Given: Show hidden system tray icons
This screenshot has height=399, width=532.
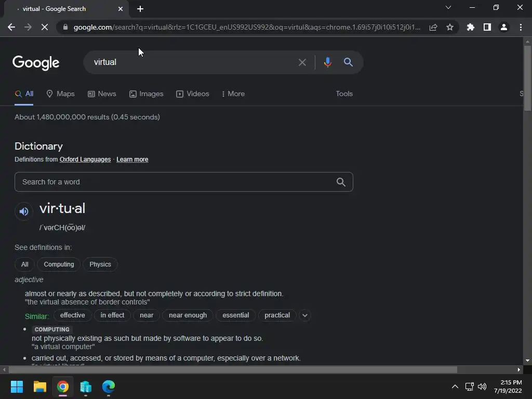Looking at the screenshot, I should (455, 387).
